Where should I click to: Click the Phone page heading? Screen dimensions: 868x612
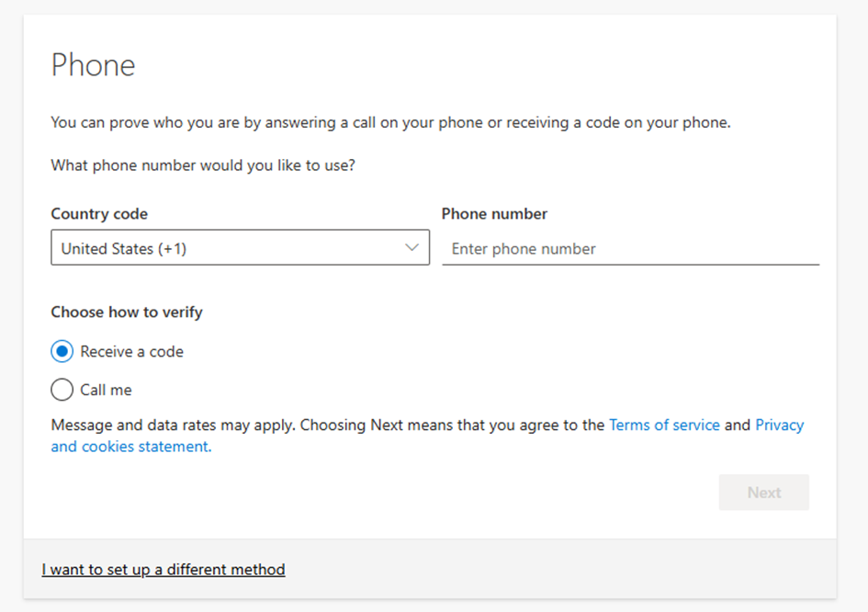(x=93, y=65)
